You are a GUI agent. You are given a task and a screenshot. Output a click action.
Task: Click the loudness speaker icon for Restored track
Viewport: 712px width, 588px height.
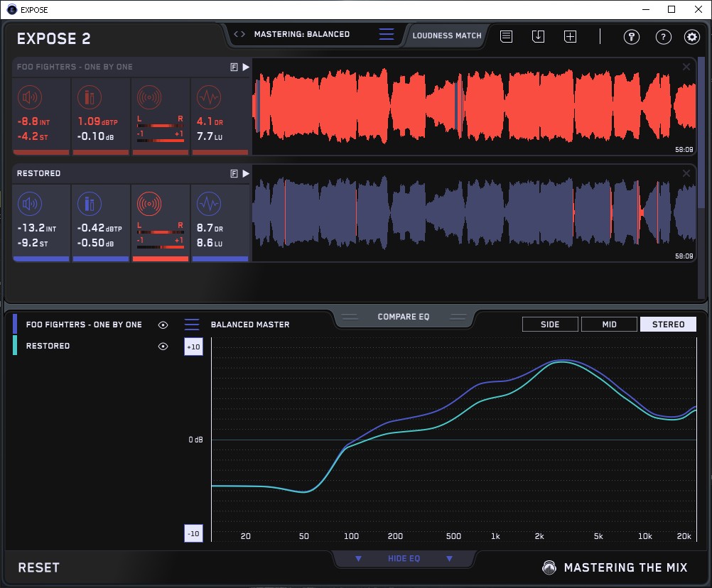[x=29, y=205]
